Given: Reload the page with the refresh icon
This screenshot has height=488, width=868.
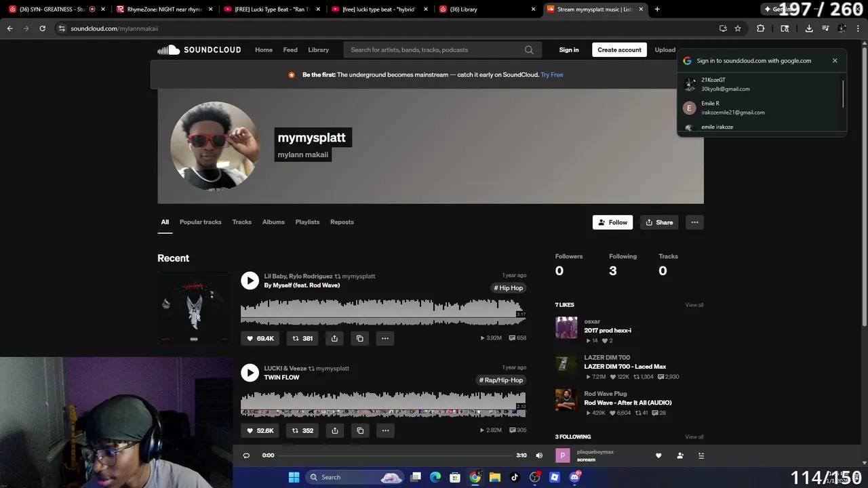Looking at the screenshot, I should pos(42,28).
